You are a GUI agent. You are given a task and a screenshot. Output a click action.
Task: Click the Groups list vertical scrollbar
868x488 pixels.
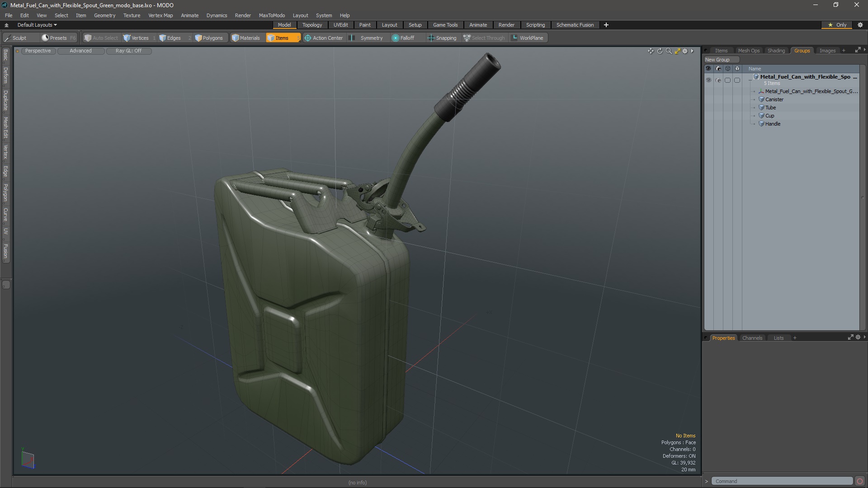(x=862, y=197)
